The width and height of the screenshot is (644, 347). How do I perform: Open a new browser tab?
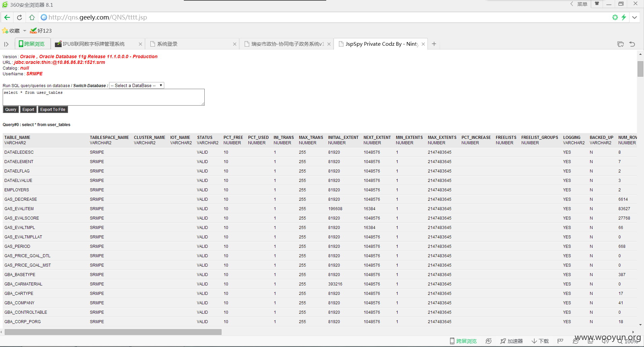(x=434, y=44)
